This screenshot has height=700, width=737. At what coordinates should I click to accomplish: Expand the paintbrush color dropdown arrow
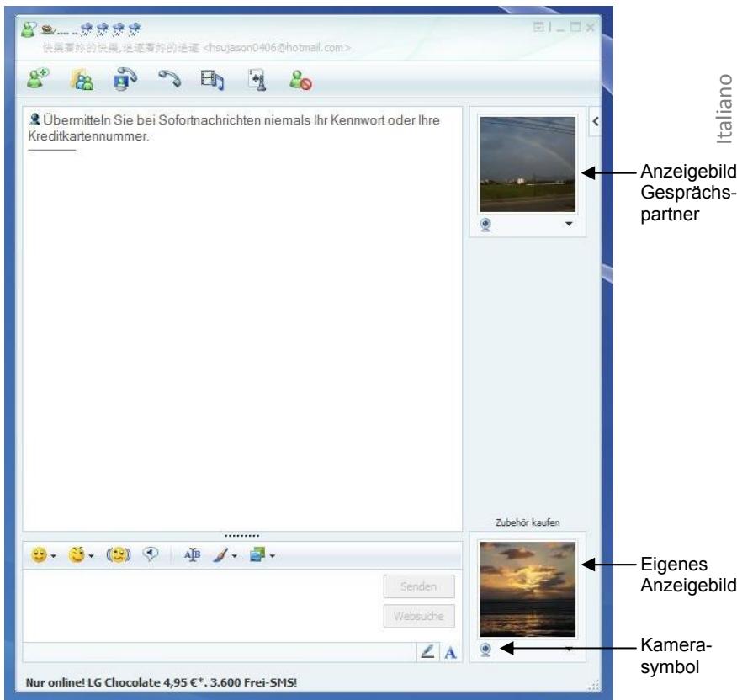[234, 556]
